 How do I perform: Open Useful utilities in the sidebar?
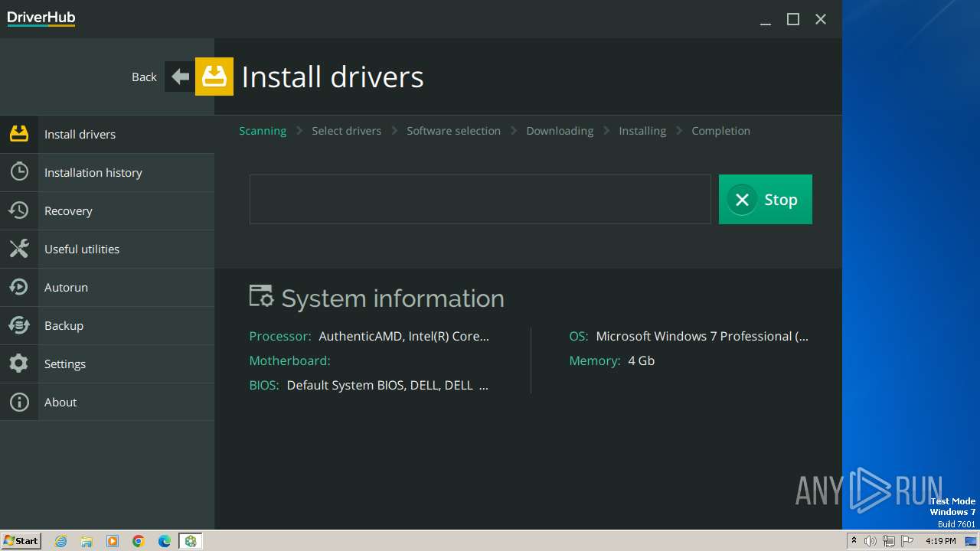(x=107, y=249)
